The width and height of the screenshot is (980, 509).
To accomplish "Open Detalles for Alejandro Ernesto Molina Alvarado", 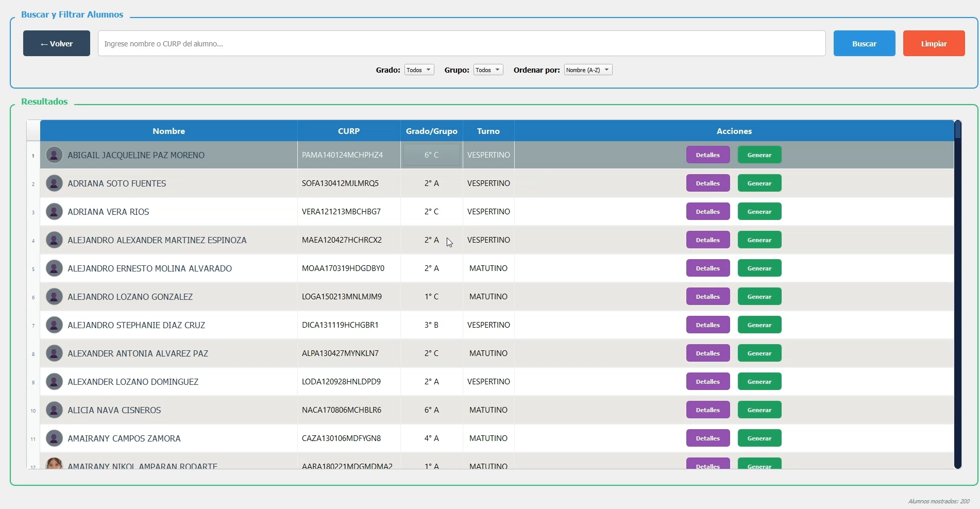I will click(x=707, y=268).
